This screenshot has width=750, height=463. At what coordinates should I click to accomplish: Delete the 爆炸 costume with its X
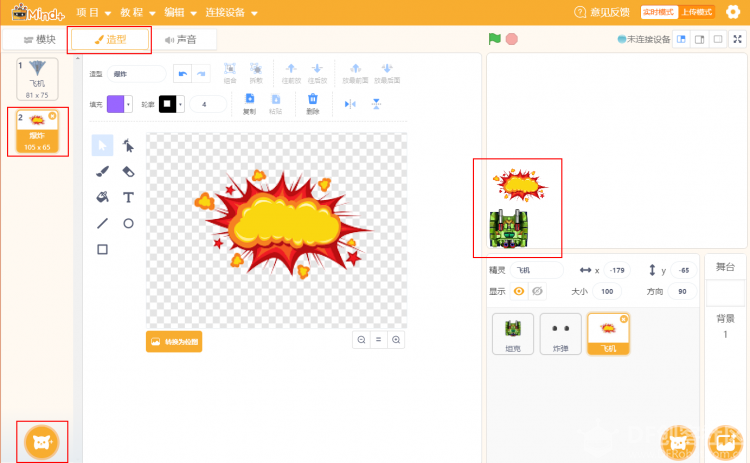coord(53,116)
